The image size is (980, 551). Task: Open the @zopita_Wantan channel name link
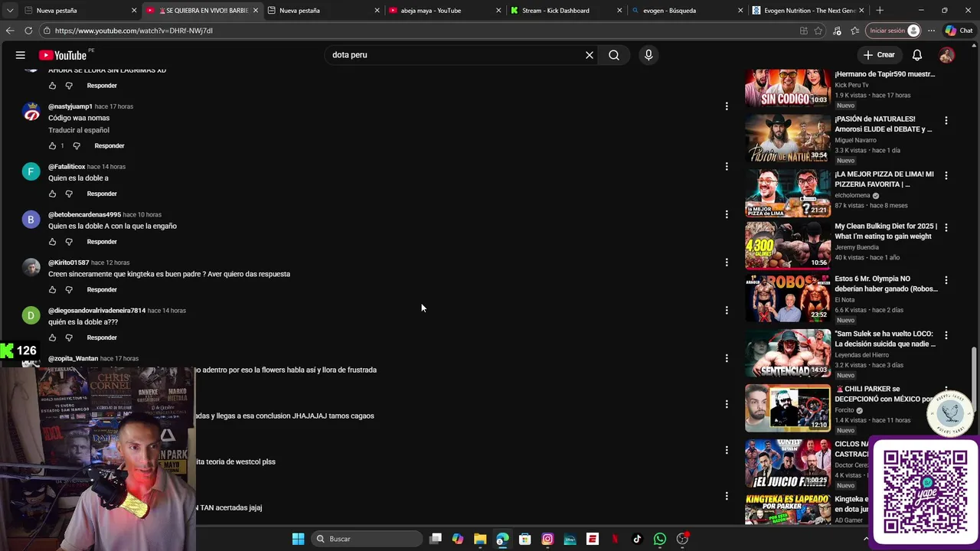click(x=73, y=358)
